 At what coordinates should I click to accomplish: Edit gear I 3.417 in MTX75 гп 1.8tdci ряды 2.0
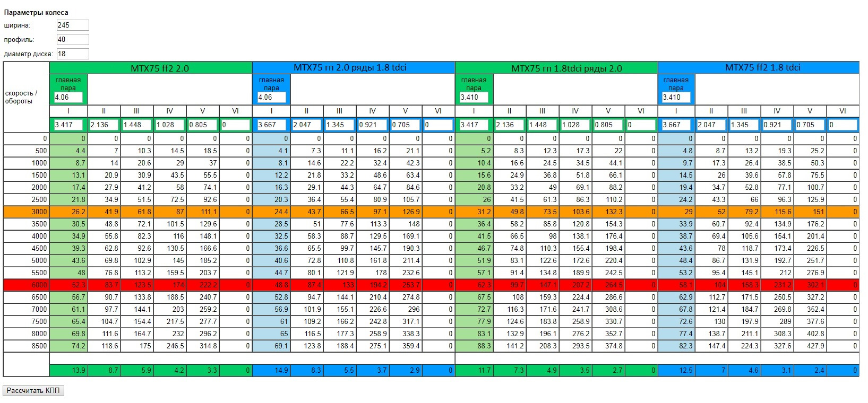coord(474,125)
